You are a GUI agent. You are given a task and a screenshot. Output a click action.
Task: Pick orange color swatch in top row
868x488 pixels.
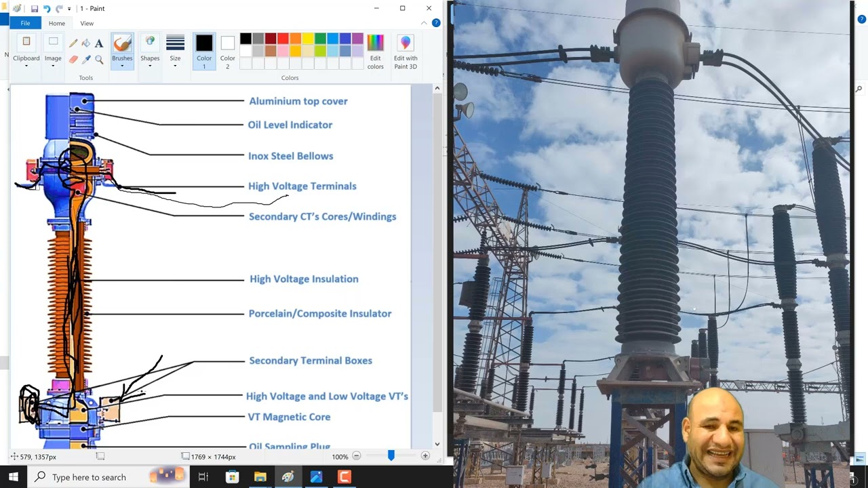pyautogui.click(x=296, y=39)
